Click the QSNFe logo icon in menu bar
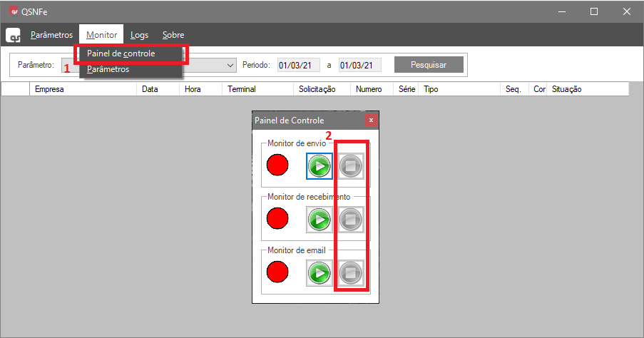644x338 pixels. (x=14, y=35)
